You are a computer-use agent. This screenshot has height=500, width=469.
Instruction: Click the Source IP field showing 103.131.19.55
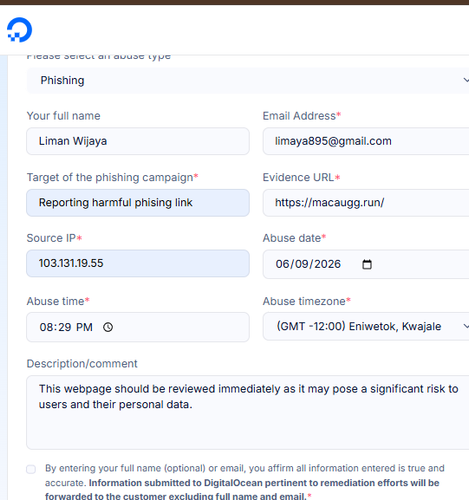[x=138, y=263]
